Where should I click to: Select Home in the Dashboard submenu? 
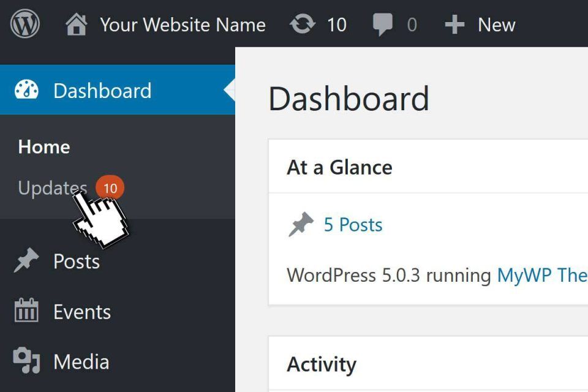pos(44,147)
